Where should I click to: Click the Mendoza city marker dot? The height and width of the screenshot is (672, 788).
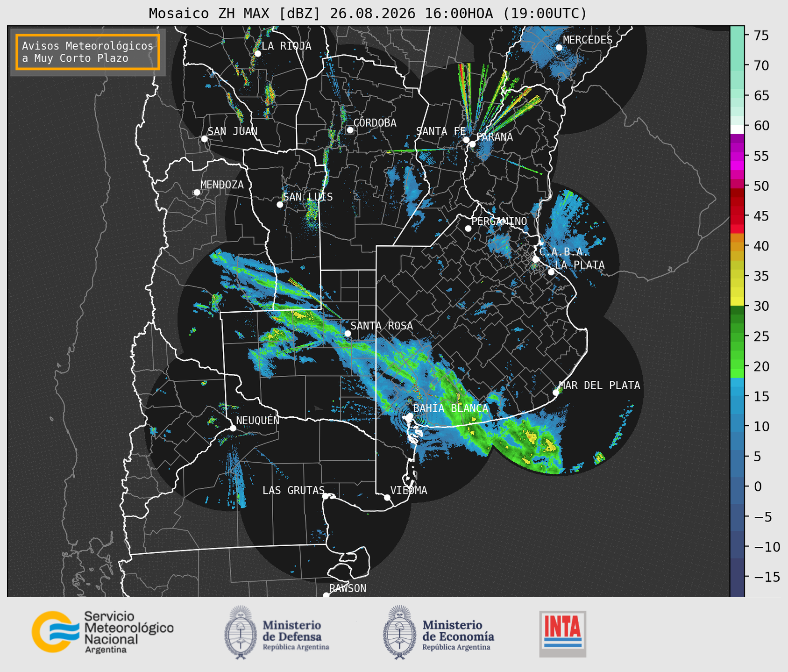point(197,193)
